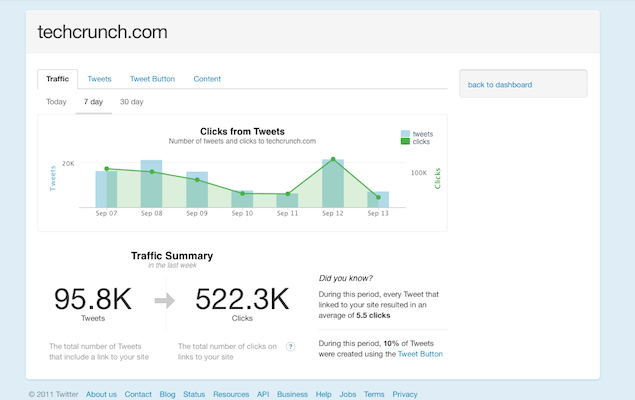The image size is (635, 400).
Task: Click the question mark help icon beside clicks
Action: point(290,347)
